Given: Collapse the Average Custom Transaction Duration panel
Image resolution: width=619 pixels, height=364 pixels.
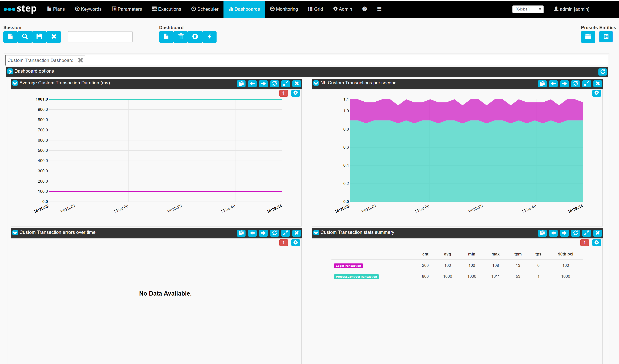Looking at the screenshot, I should pos(15,83).
